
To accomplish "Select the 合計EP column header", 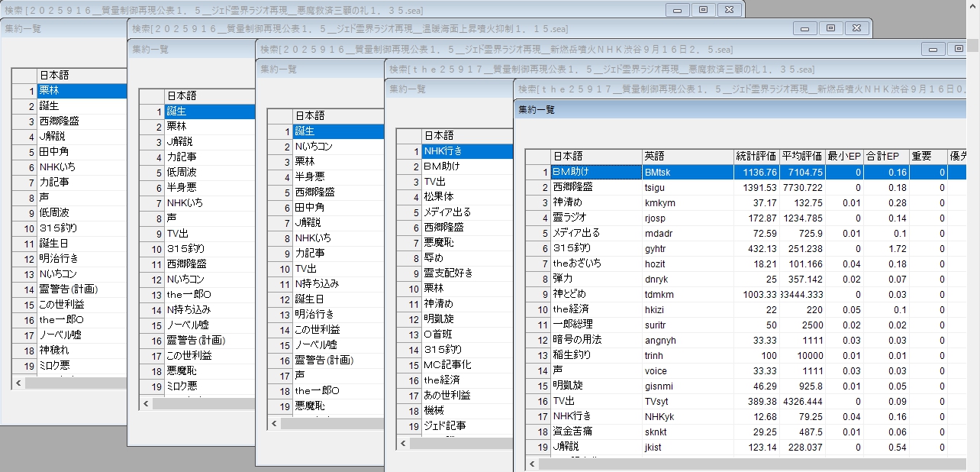I will pyautogui.click(x=886, y=156).
